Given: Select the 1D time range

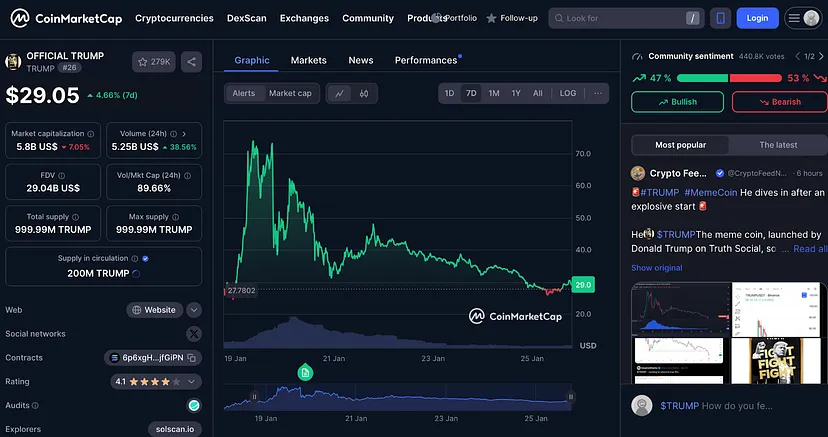Looking at the screenshot, I should pyautogui.click(x=449, y=93).
